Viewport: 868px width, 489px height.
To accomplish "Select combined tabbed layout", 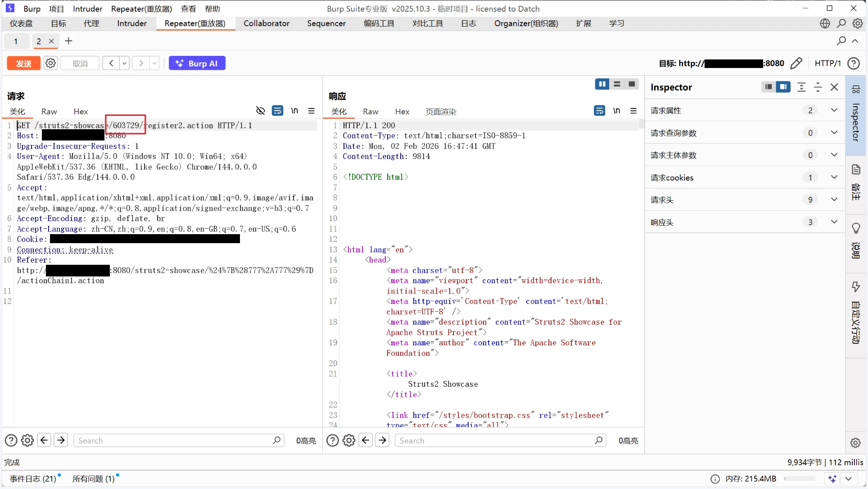I will (632, 84).
